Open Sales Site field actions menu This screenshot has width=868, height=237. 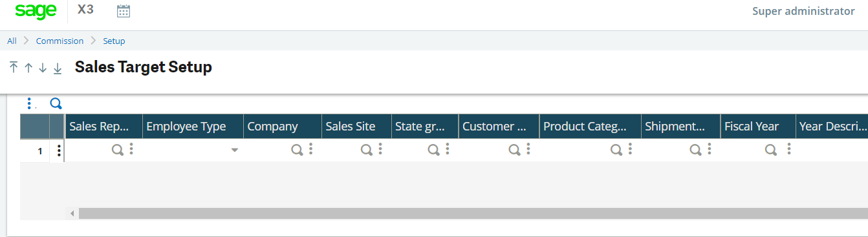coord(380,150)
